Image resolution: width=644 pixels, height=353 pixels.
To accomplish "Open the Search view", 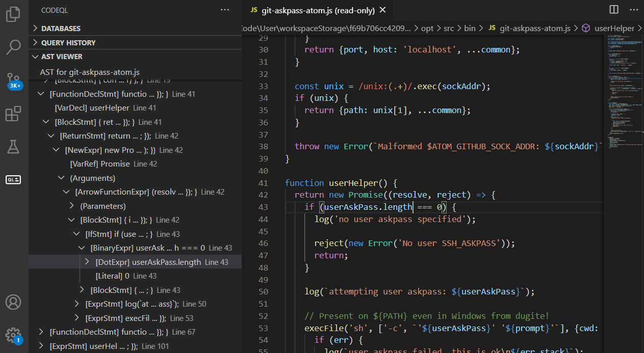I will point(13,47).
